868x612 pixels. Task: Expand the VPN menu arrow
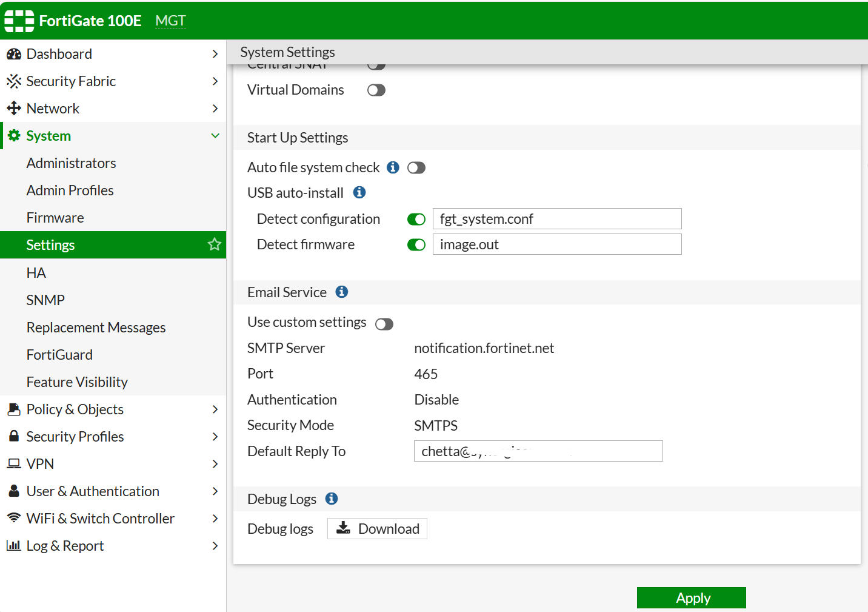(215, 464)
